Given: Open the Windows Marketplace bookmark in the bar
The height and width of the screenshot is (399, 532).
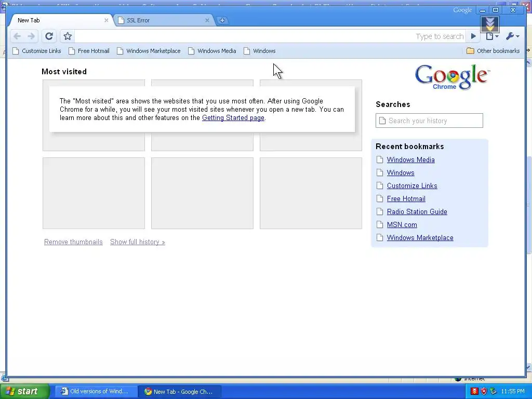Looking at the screenshot, I should pyautogui.click(x=149, y=51).
